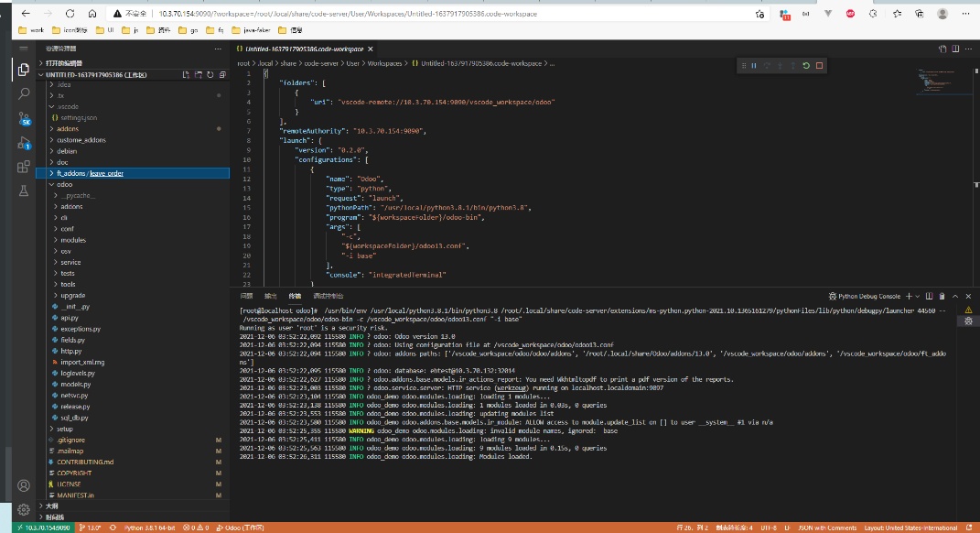
Task: Click JSON with Comments language mode
Action: (827, 528)
